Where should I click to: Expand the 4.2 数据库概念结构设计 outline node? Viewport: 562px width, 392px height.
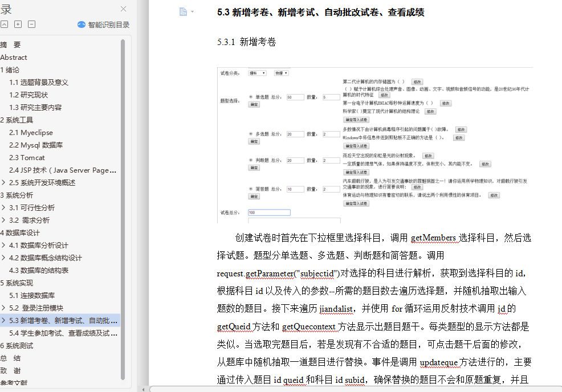click(x=3, y=258)
